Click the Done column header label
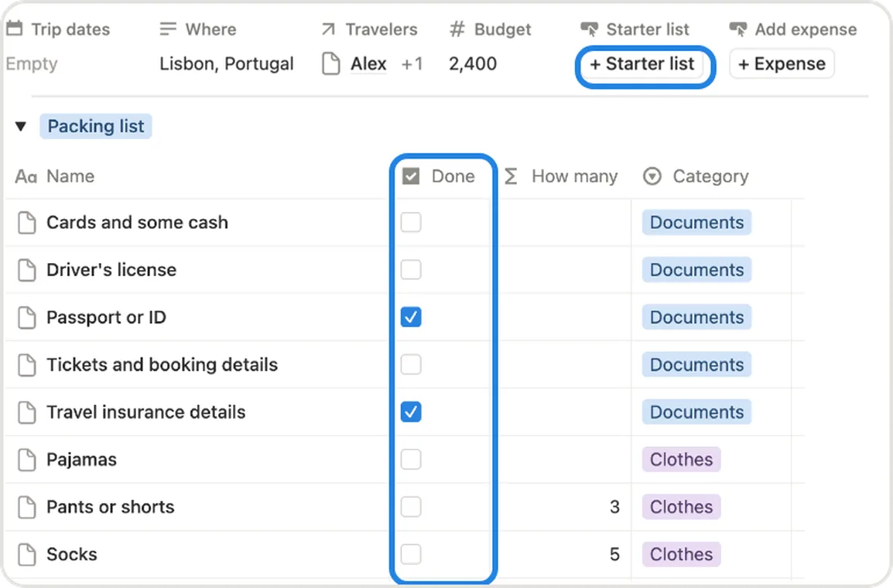 tap(453, 176)
